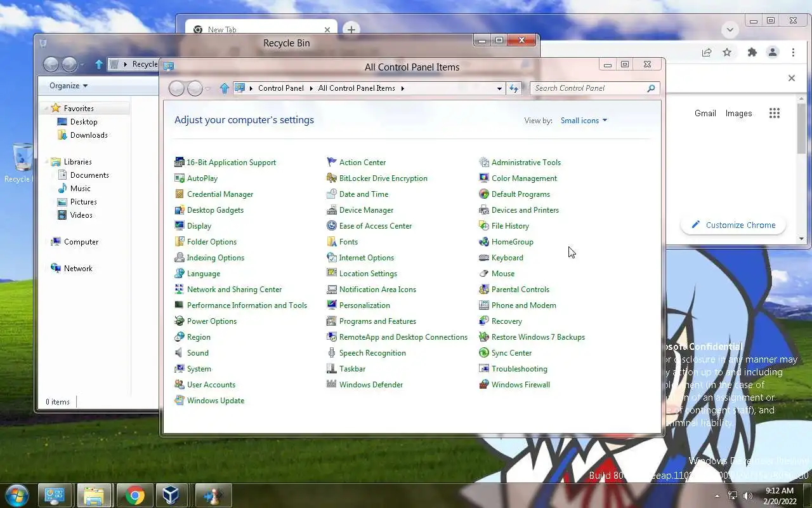The height and width of the screenshot is (508, 812).
Task: Expand arrow after All Control Panel Items
Action: [402, 88]
